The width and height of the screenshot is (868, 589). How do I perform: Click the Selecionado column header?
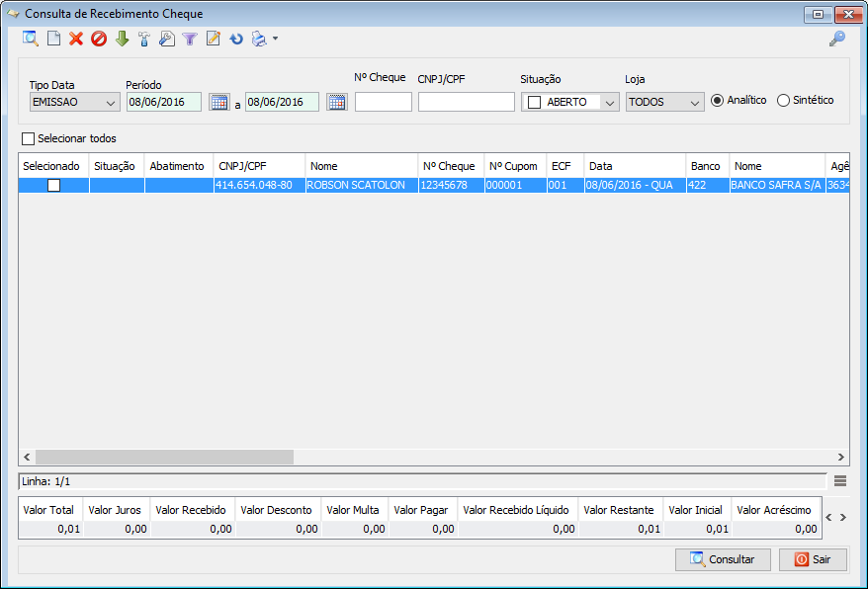pos(53,166)
